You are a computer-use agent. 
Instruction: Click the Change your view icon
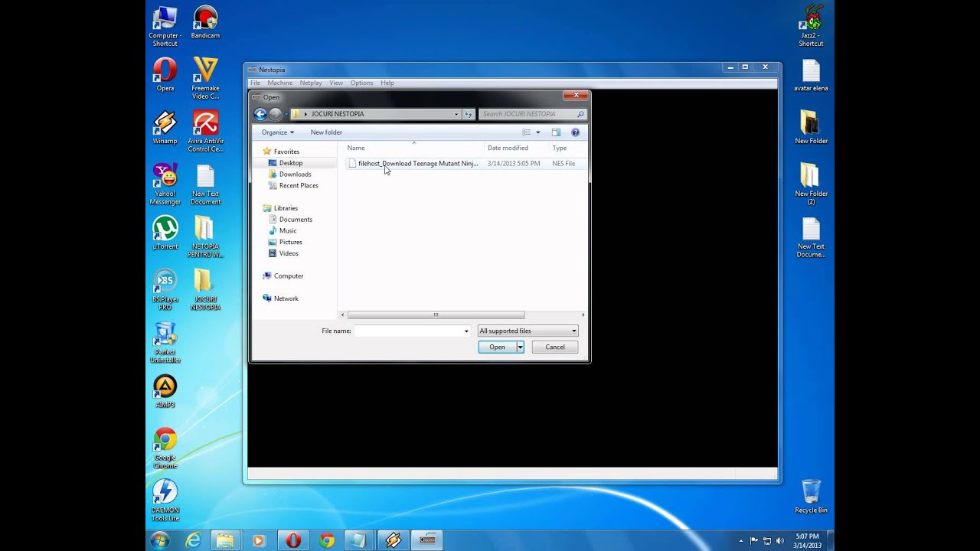(x=527, y=132)
